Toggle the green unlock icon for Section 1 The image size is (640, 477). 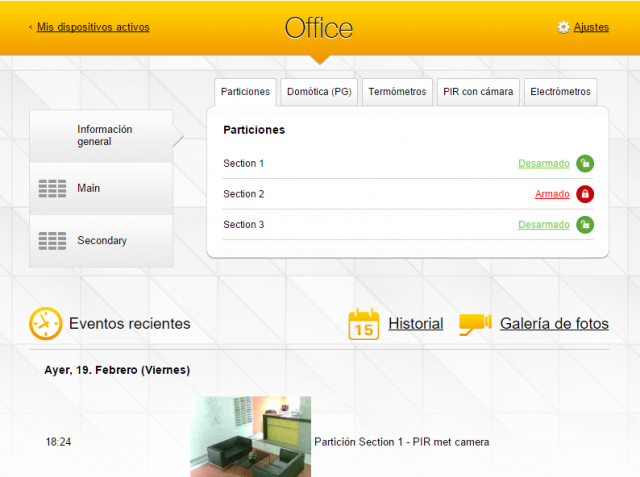[x=585, y=163]
